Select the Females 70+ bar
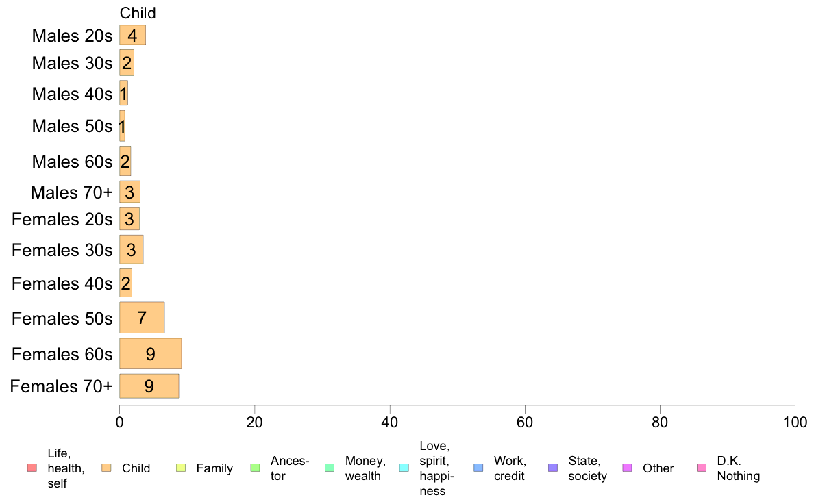 coord(149,386)
